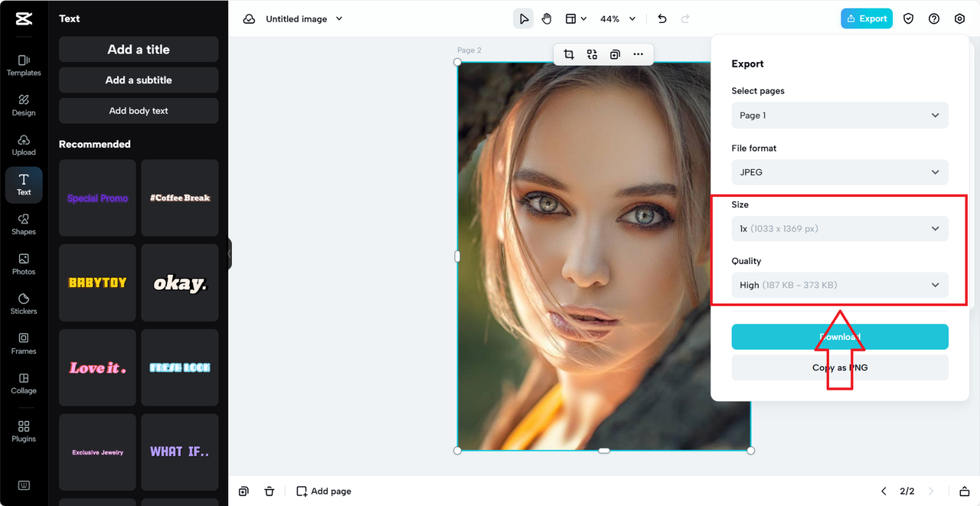Open the layout resize dropdown

coord(576,19)
